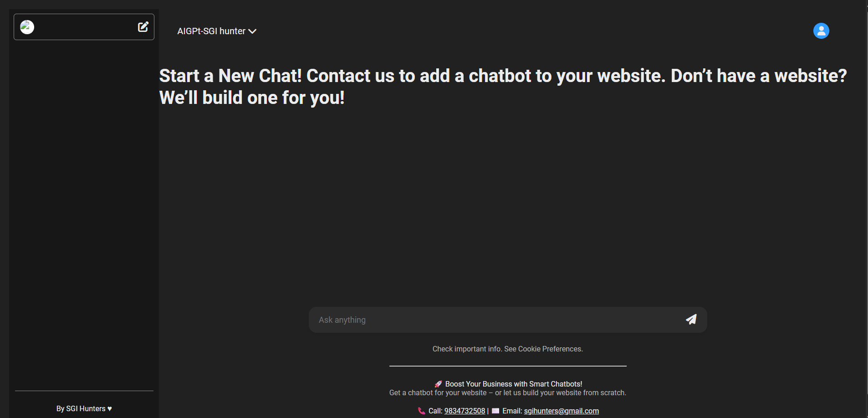
Task: Click the new chat compose icon
Action: click(143, 27)
